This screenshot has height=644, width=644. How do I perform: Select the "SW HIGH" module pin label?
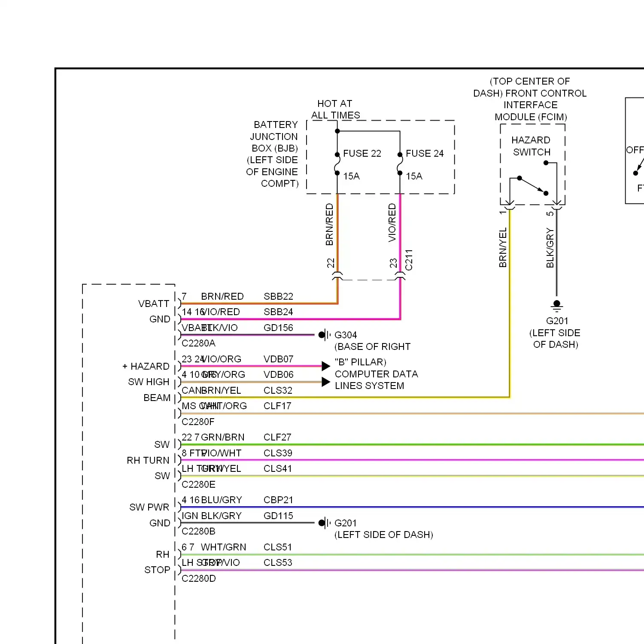pyautogui.click(x=149, y=382)
